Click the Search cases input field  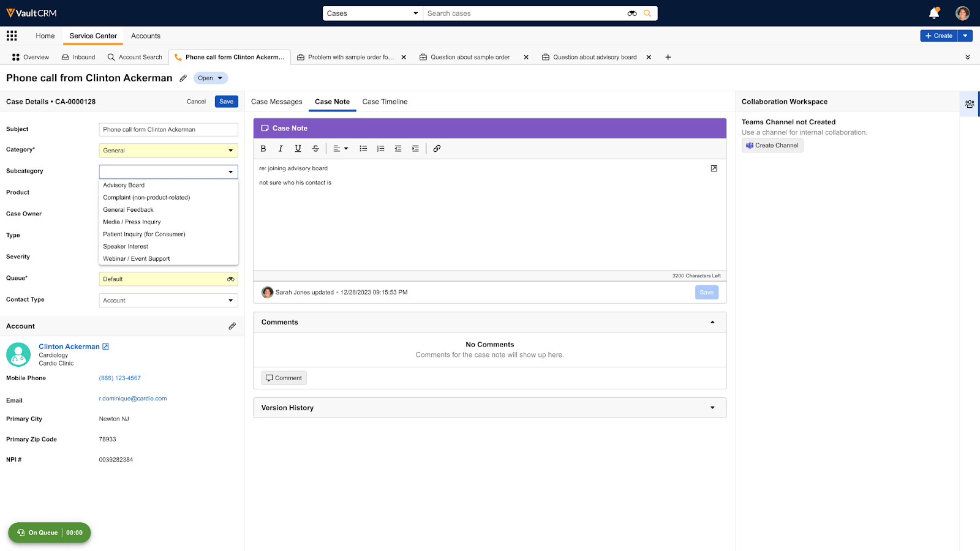coord(524,13)
